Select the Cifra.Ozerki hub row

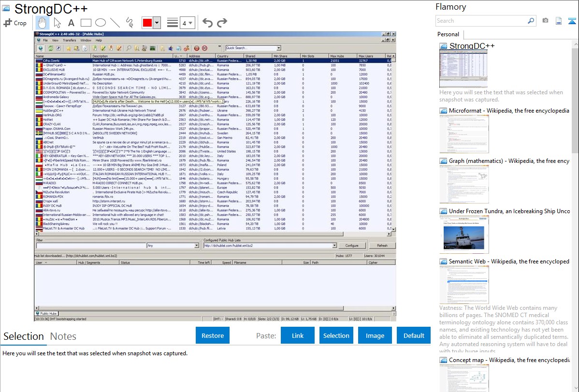click(213, 60)
